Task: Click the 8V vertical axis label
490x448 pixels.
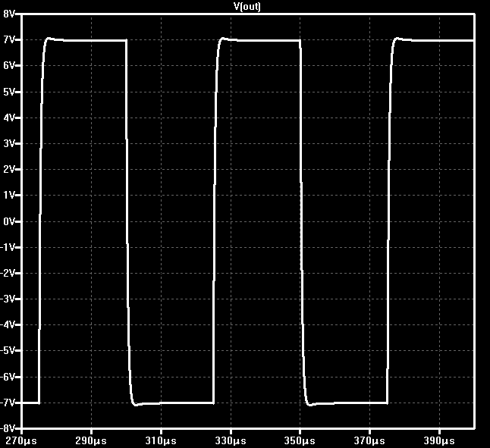Action: point(8,14)
